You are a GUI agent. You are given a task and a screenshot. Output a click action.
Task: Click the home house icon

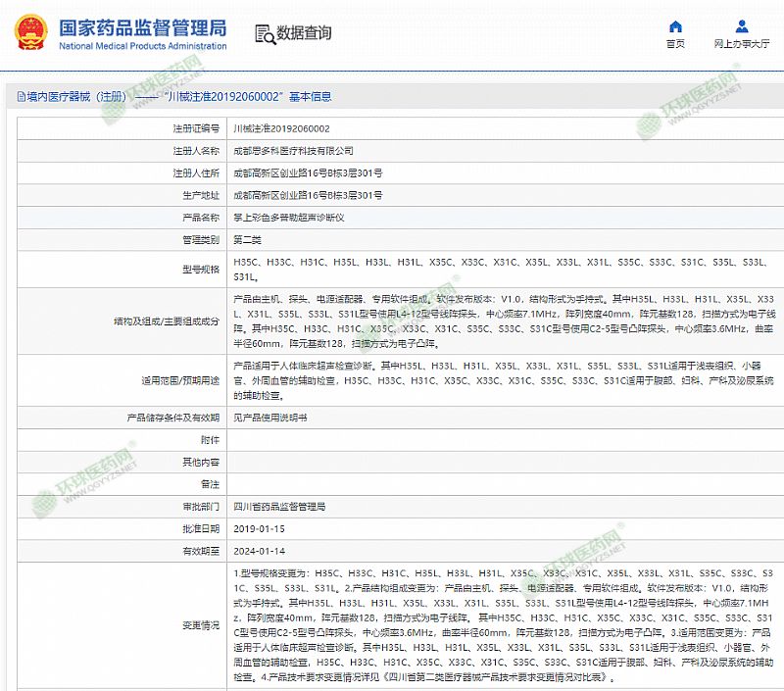pos(675,26)
